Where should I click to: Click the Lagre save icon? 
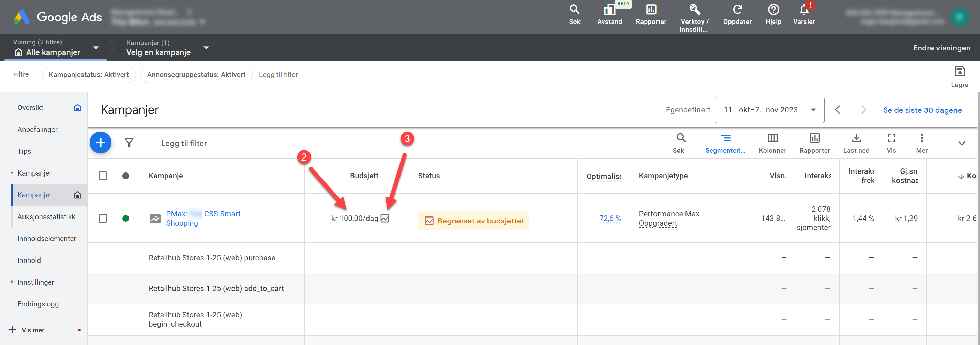point(959,72)
